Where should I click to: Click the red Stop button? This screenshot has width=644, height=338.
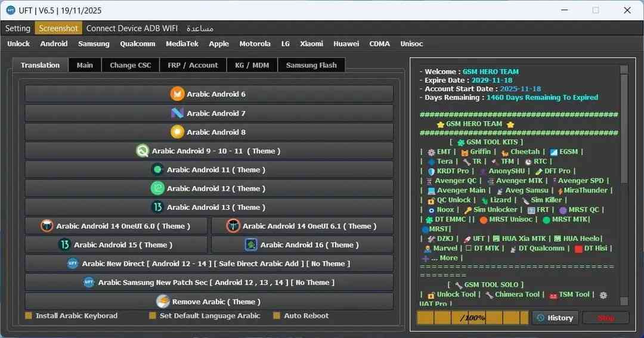click(x=606, y=318)
